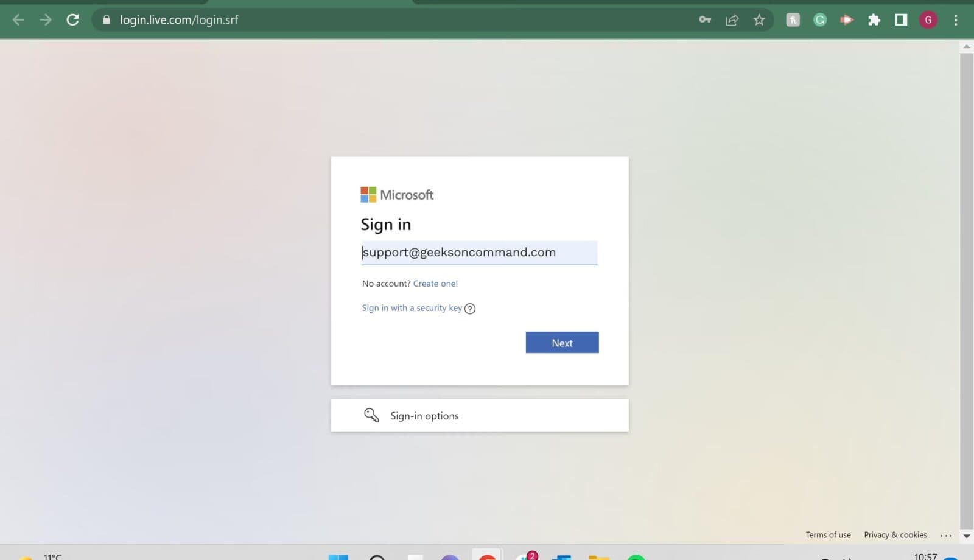Click into the email sign-in field
The image size is (974, 560).
coord(479,253)
